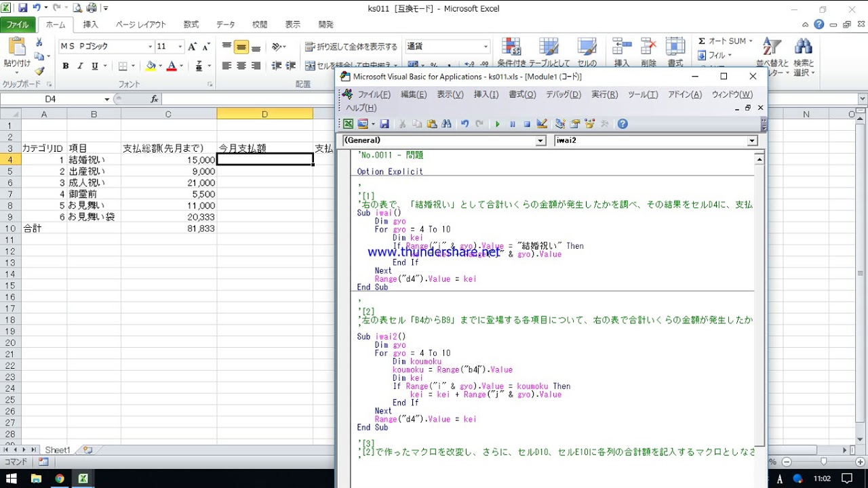Click the View Microsoft Excel icon
The image size is (868, 488).
coord(348,124)
